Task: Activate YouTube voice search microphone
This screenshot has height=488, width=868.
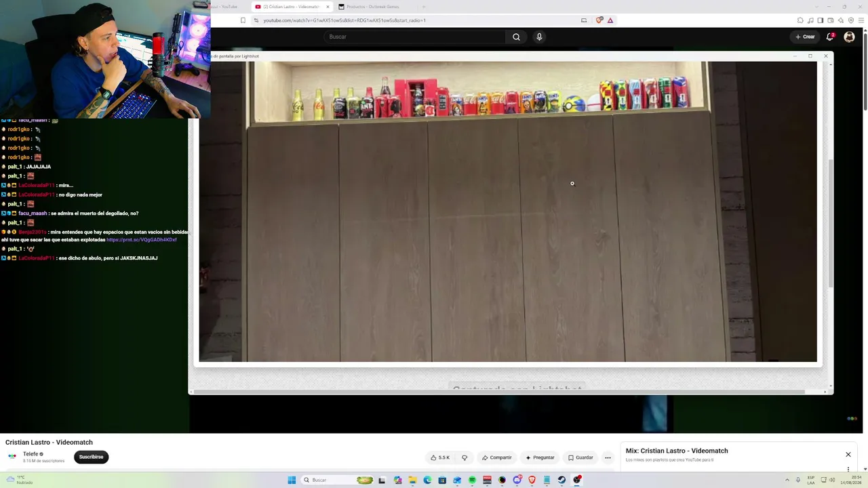Action: tap(539, 37)
